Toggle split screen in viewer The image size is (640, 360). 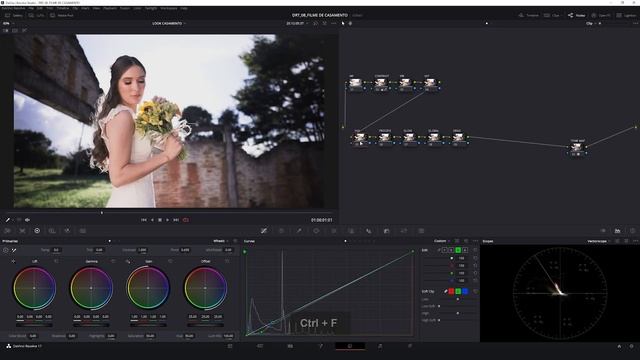(15, 30)
